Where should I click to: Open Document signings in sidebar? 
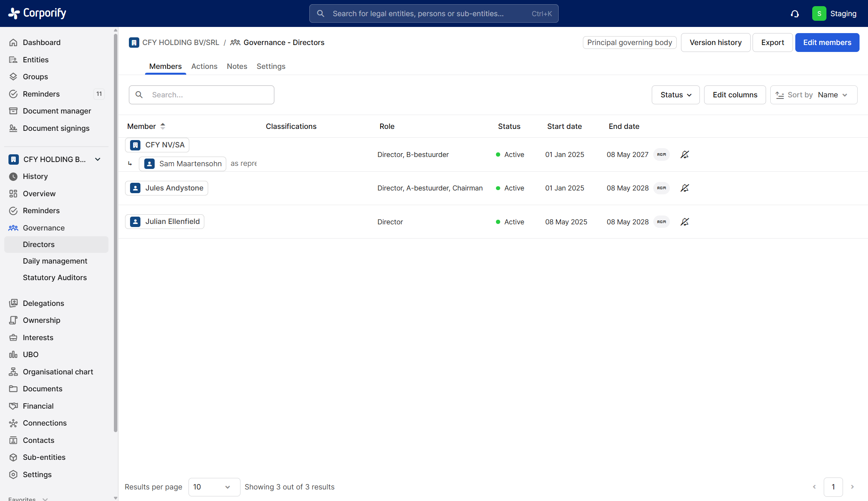(x=56, y=128)
